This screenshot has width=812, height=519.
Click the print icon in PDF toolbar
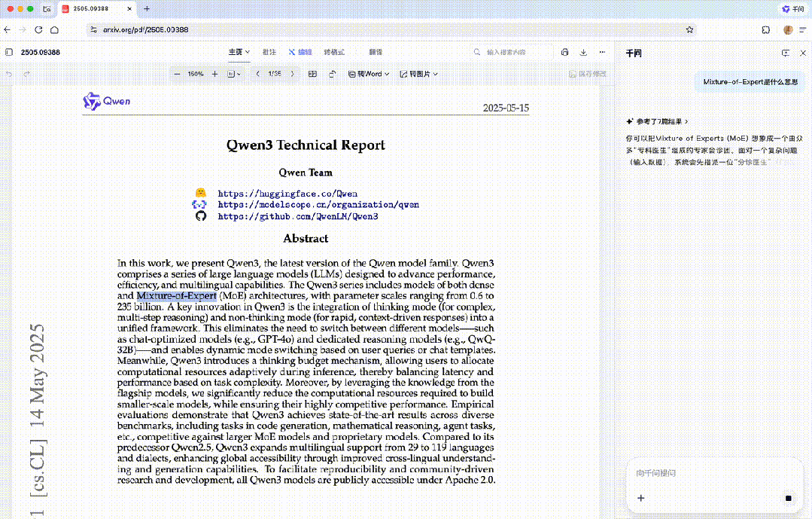(x=564, y=52)
